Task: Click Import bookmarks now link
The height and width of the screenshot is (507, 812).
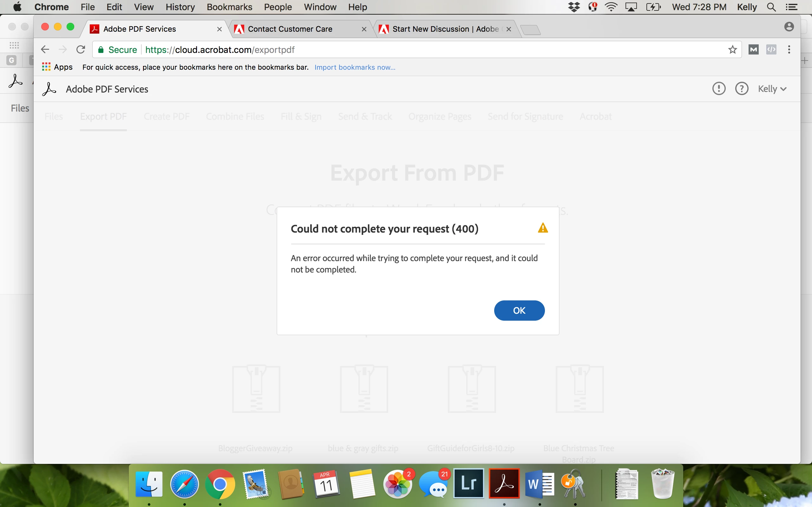Action: [355, 67]
